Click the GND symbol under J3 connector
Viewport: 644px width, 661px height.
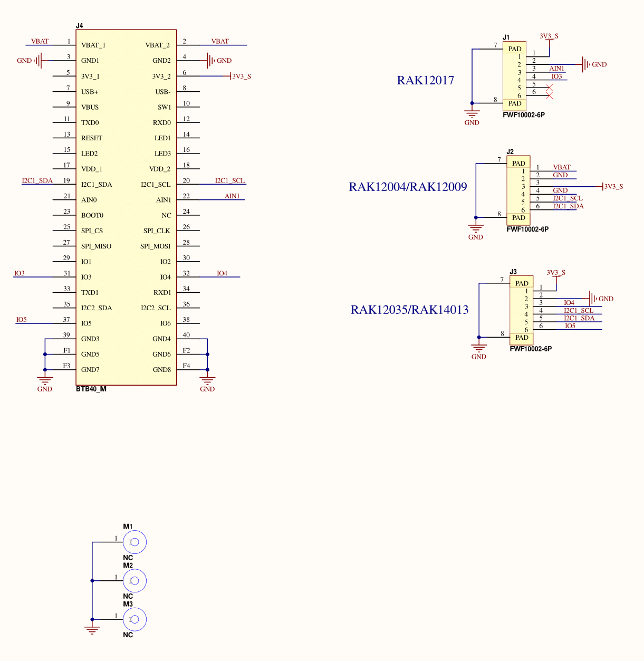click(479, 350)
